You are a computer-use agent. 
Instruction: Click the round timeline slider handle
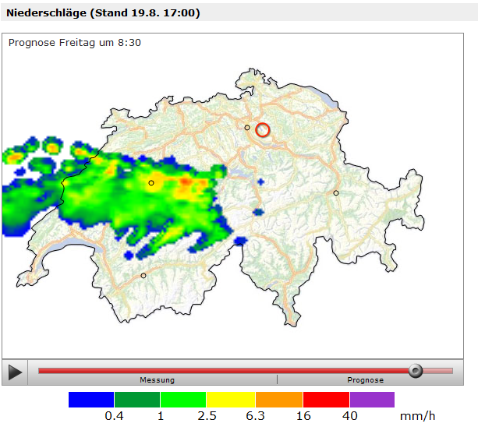click(416, 371)
